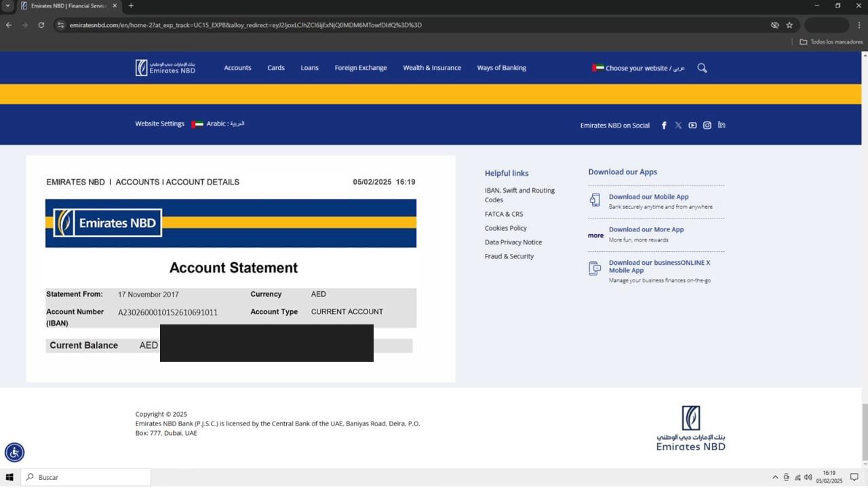Reload the page in browser

(x=41, y=25)
